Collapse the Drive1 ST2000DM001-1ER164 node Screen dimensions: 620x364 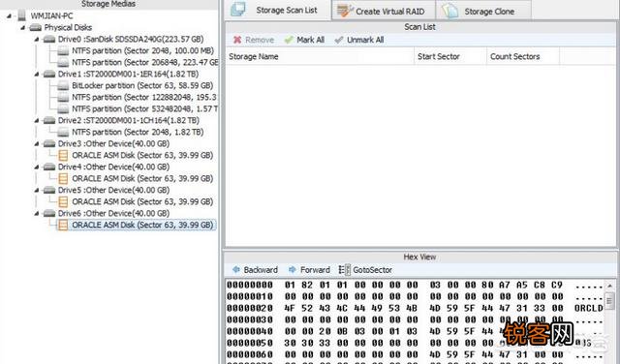37,74
